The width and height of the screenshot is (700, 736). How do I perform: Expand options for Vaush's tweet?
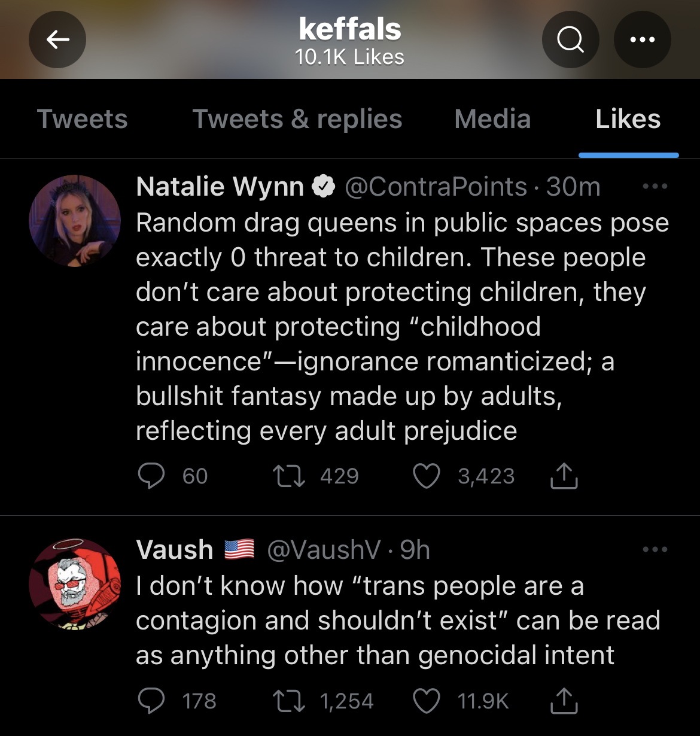tap(655, 549)
